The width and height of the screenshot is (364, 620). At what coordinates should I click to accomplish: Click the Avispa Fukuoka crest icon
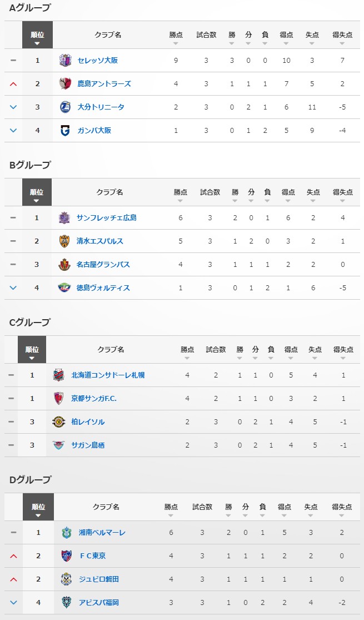(x=67, y=603)
